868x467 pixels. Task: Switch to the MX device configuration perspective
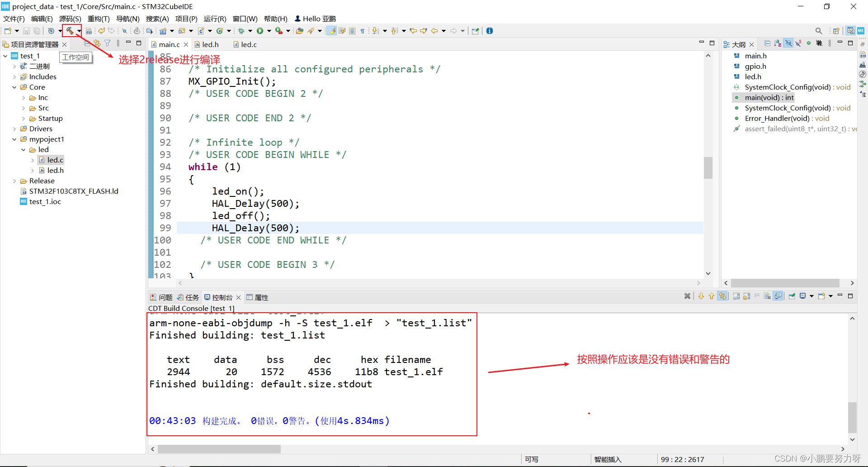pyautogui.click(x=861, y=31)
